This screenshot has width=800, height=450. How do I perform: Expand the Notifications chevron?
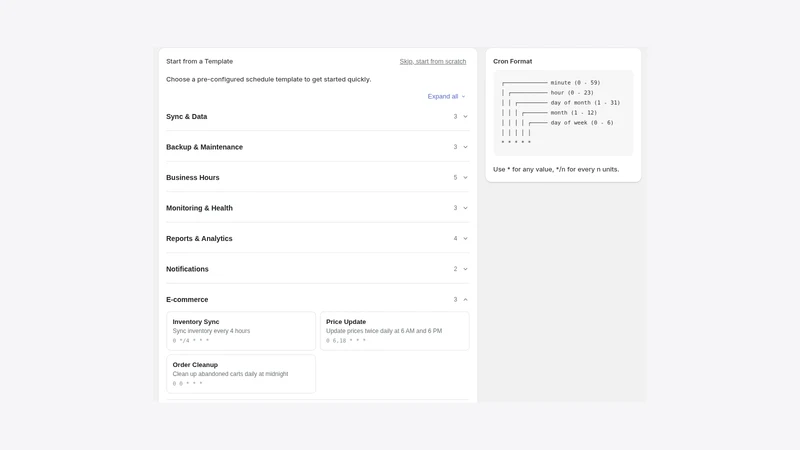pyautogui.click(x=465, y=269)
